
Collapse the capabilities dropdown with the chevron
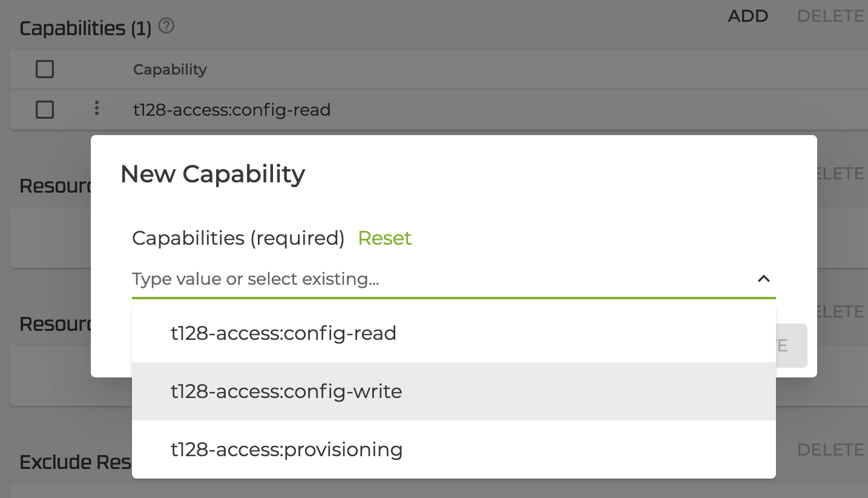[764, 279]
